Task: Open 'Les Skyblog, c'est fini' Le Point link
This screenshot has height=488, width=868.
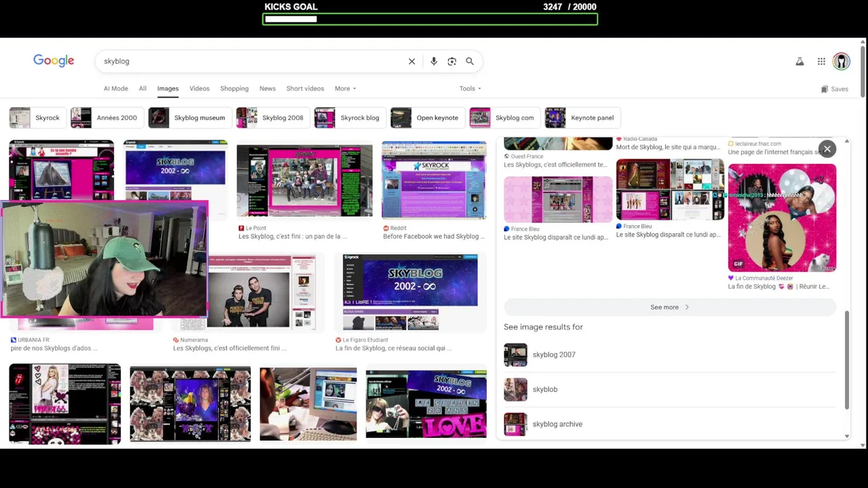Action: 292,237
